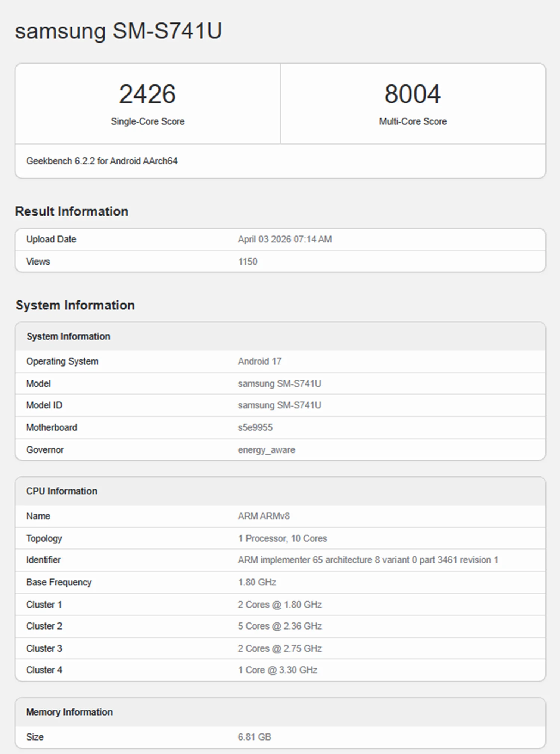Click the 'Views' row label

pyautogui.click(x=38, y=262)
